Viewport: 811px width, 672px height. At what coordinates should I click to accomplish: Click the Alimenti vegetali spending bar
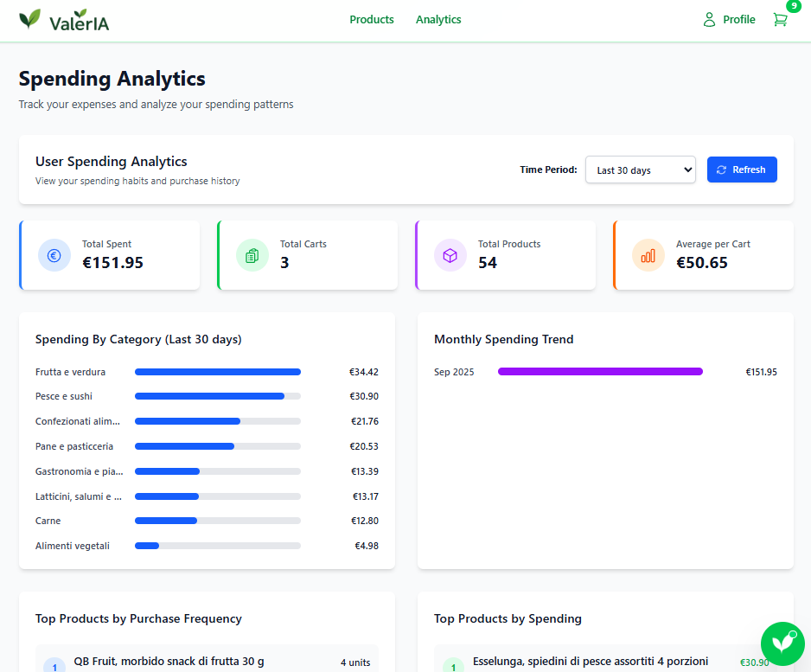[x=147, y=546]
